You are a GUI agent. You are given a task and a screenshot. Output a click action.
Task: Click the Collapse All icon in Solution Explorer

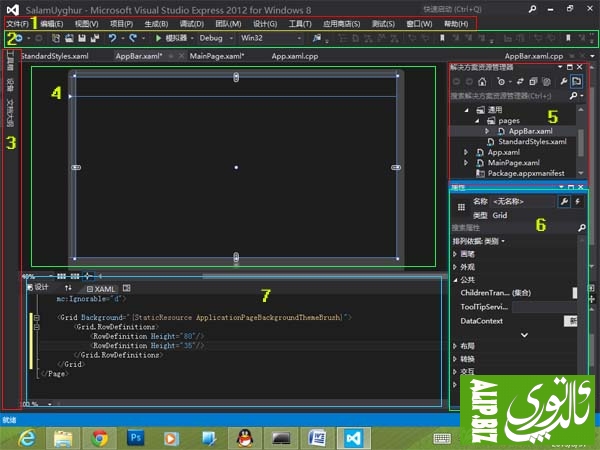coord(533,82)
